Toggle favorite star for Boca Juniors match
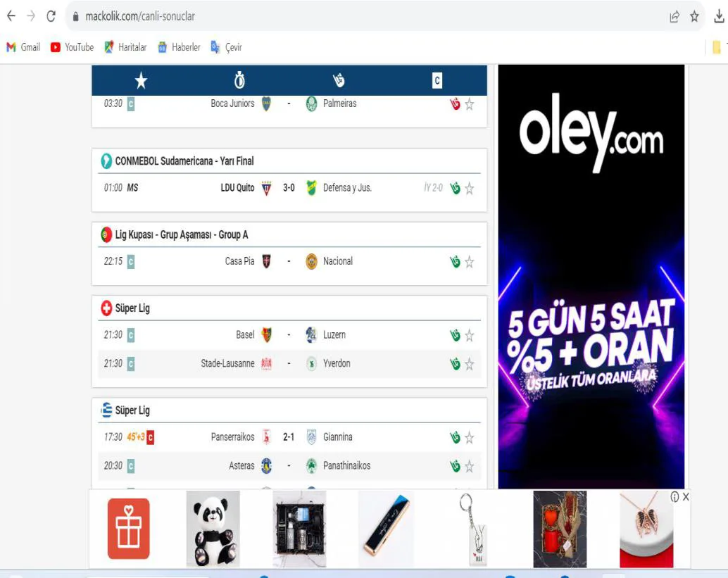This screenshot has width=728, height=578. click(470, 104)
